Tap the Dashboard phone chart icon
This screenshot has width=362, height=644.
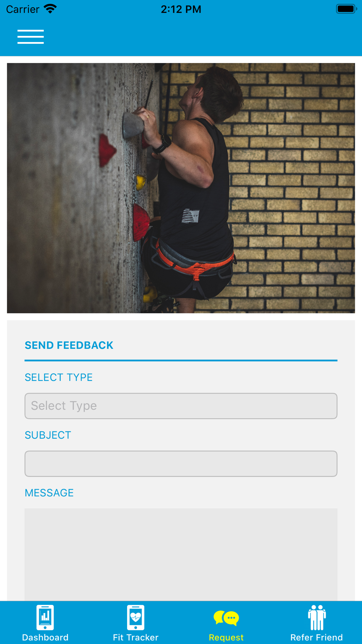[45, 618]
